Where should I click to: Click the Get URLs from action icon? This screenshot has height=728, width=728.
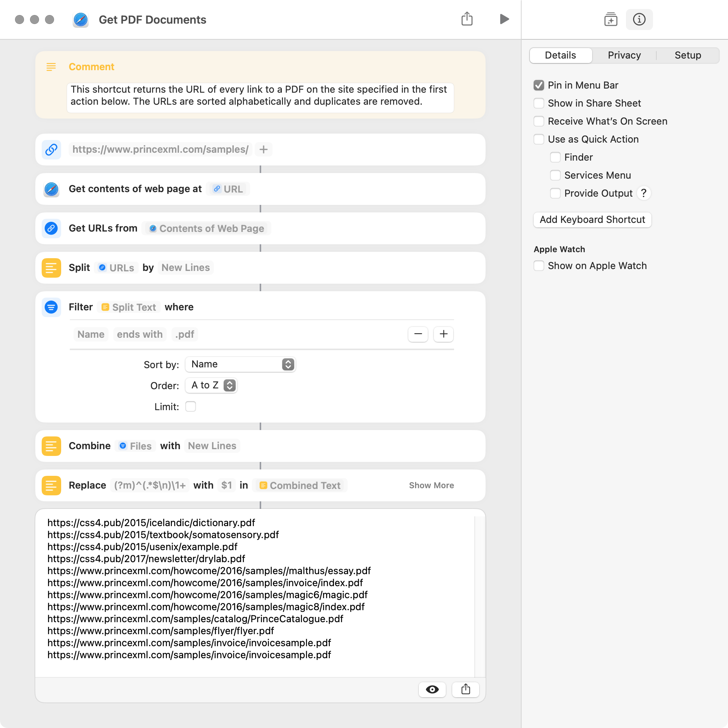tap(51, 228)
